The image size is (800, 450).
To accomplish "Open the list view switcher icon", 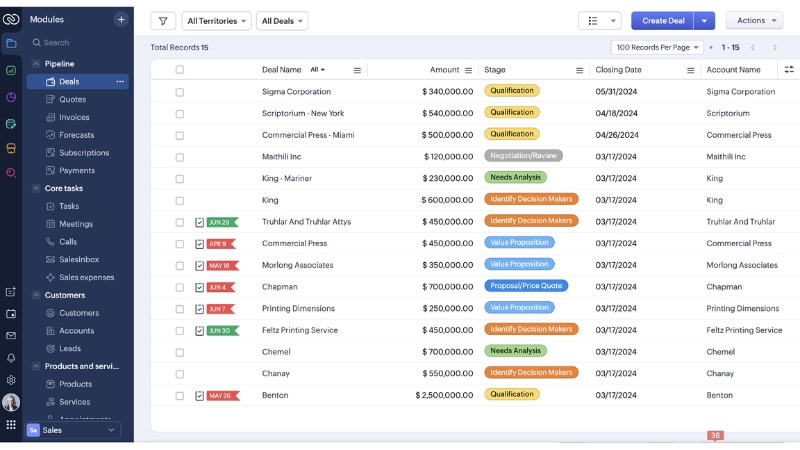I will tap(600, 21).
